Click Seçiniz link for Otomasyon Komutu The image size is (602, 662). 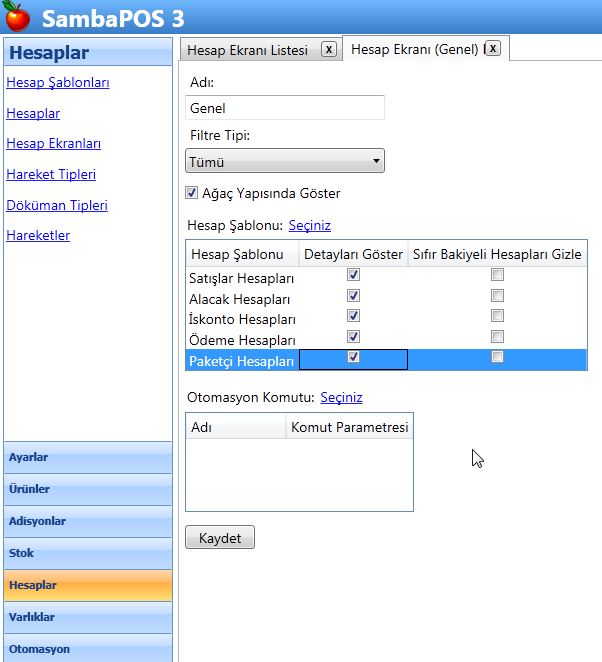coord(341,397)
